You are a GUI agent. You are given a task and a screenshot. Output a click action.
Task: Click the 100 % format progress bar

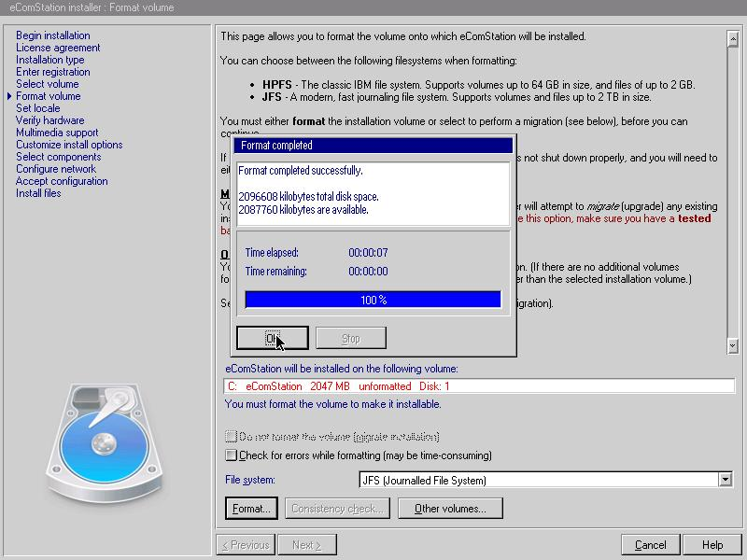click(x=373, y=300)
